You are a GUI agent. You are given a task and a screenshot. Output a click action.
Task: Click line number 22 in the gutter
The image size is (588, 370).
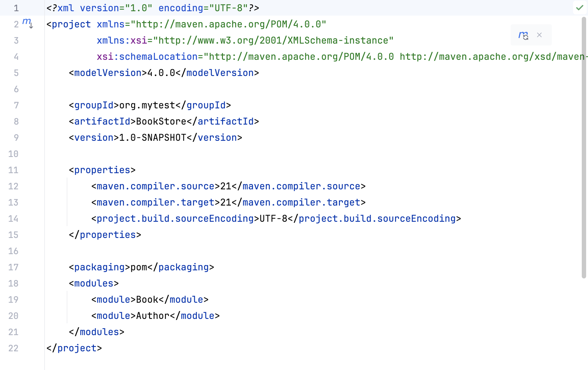[x=13, y=348]
